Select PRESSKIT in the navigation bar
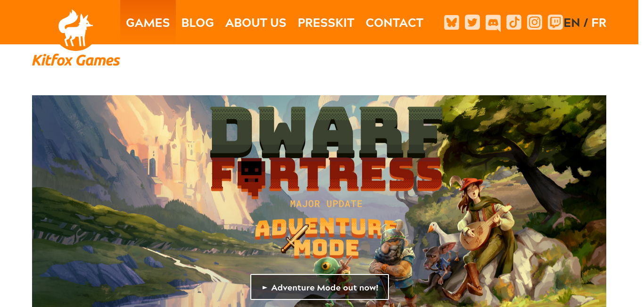Screen dimensions: 644x307 point(326,23)
